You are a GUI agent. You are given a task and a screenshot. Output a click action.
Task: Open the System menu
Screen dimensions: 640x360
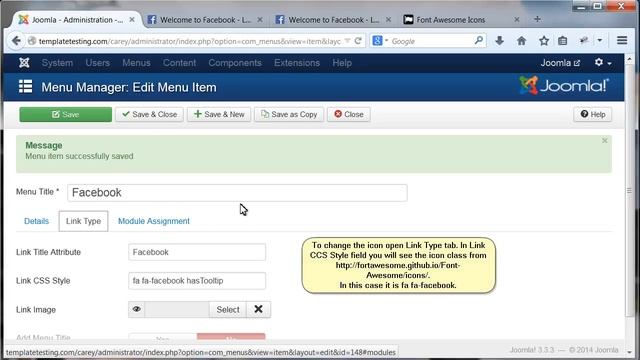(57, 63)
